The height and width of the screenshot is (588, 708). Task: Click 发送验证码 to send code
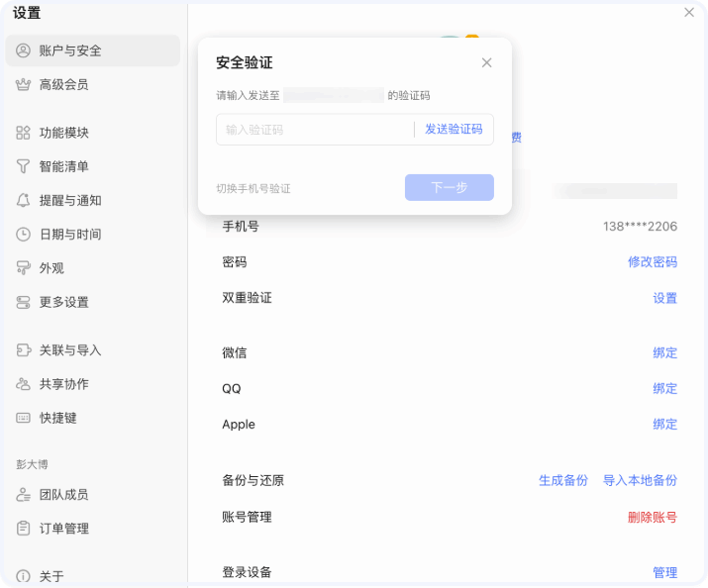coord(454,130)
